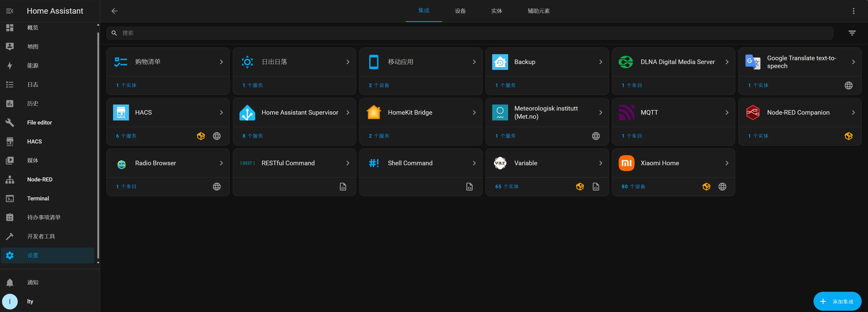Click the 搜索 input field
Screen dimensions: 868x312
pos(472,33)
